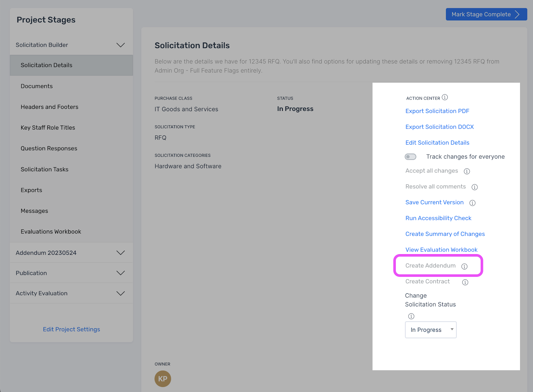This screenshot has height=392, width=533.
Task: Open Evaluations Workbook in sidebar
Action: pos(71,232)
